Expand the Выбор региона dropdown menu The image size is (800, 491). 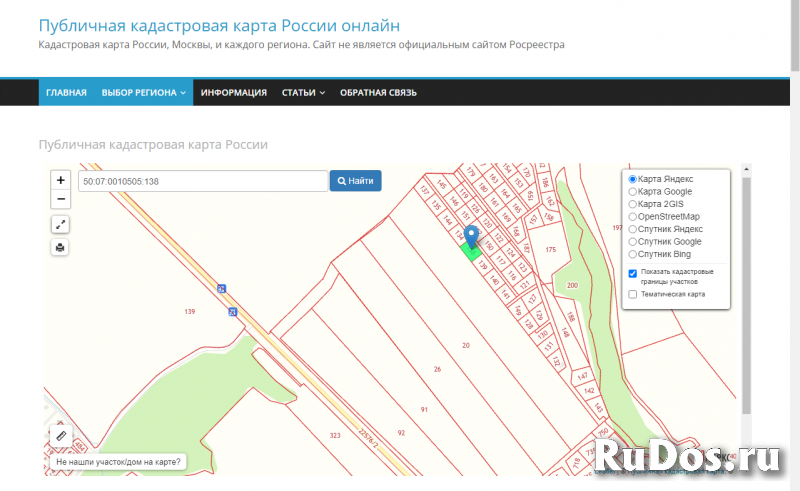pyautogui.click(x=143, y=93)
